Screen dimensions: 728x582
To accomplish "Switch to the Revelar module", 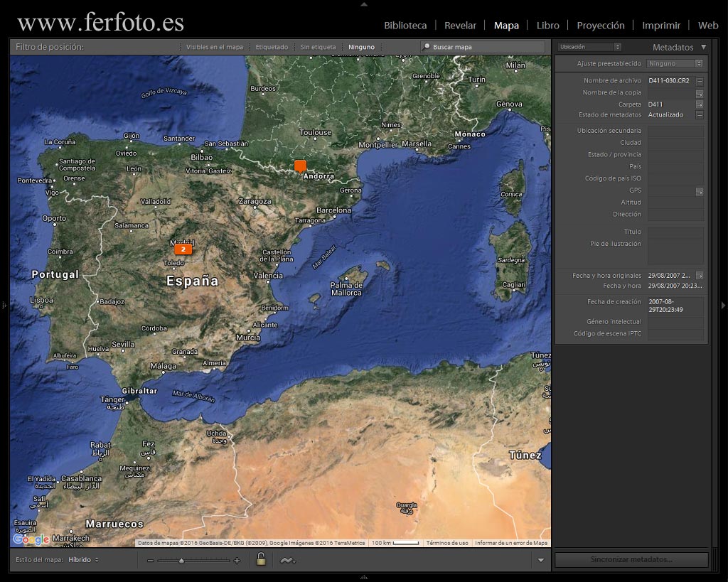I will 460,26.
